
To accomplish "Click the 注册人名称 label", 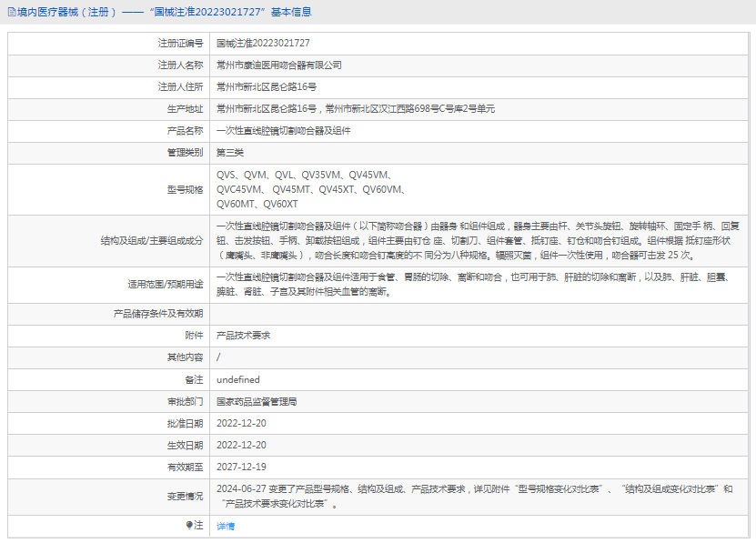I will [180, 65].
